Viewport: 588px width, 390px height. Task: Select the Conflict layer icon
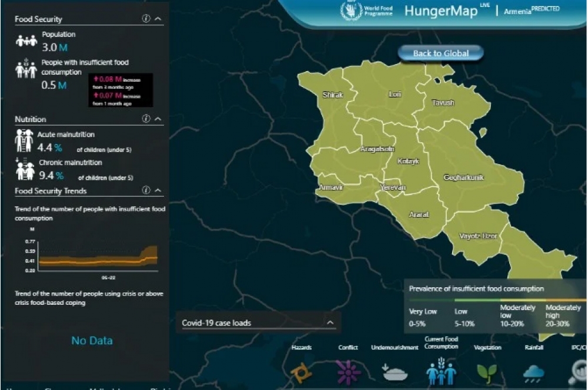348,372
